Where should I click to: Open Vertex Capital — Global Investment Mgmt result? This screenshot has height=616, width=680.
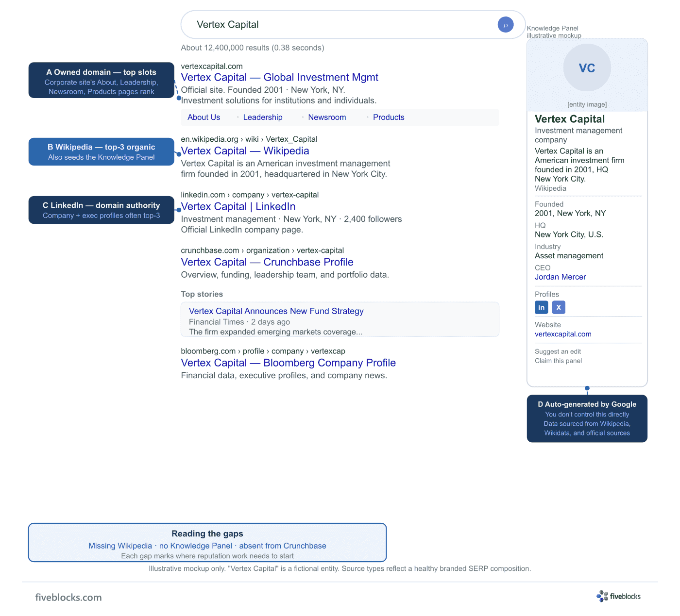tap(279, 77)
